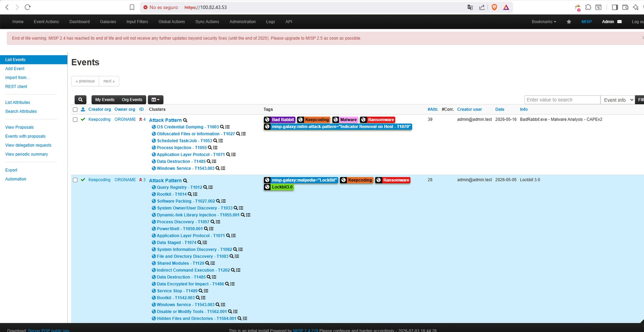Click the list icon beside OS Credential Dumping - T1003
Image resolution: width=644 pixels, height=332 pixels.
[227, 127]
